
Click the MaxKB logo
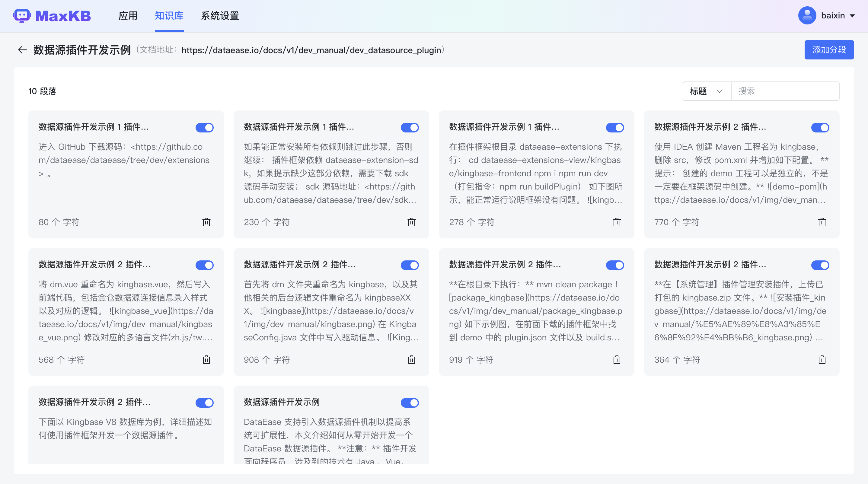click(52, 16)
